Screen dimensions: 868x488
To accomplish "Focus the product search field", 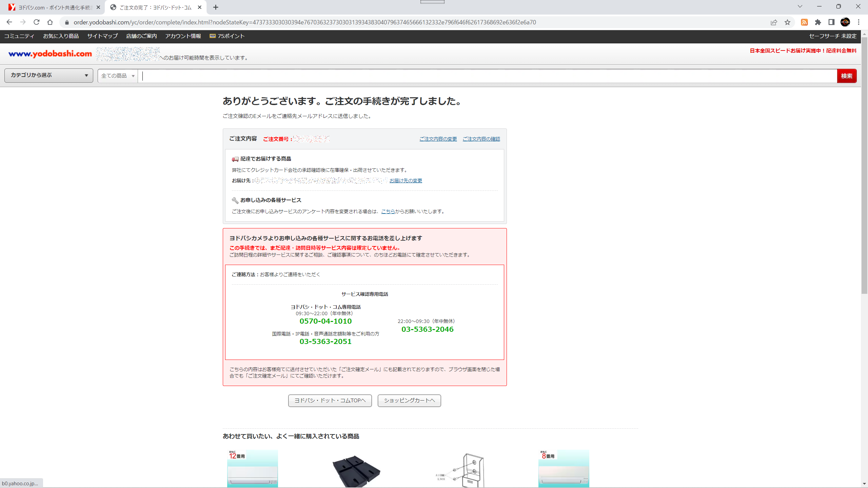I will click(x=488, y=76).
